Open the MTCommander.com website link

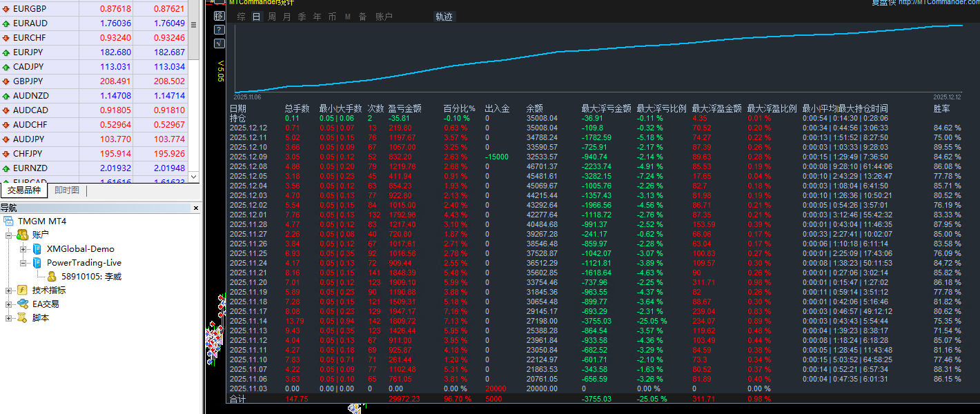939,3
